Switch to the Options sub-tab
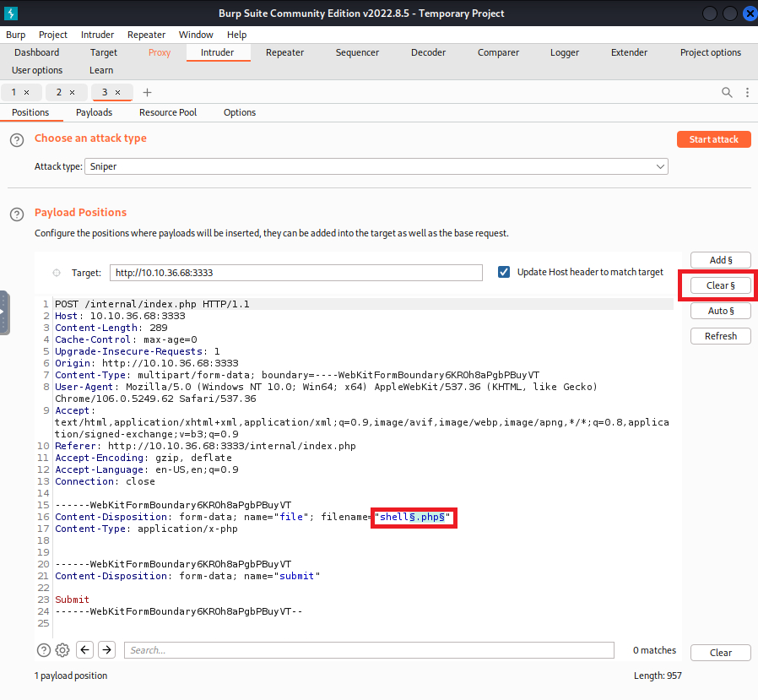The height and width of the screenshot is (700, 758). point(239,112)
